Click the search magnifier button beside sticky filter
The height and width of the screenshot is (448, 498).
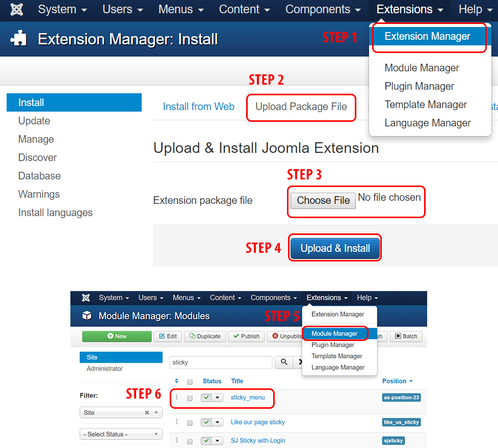pos(283,362)
